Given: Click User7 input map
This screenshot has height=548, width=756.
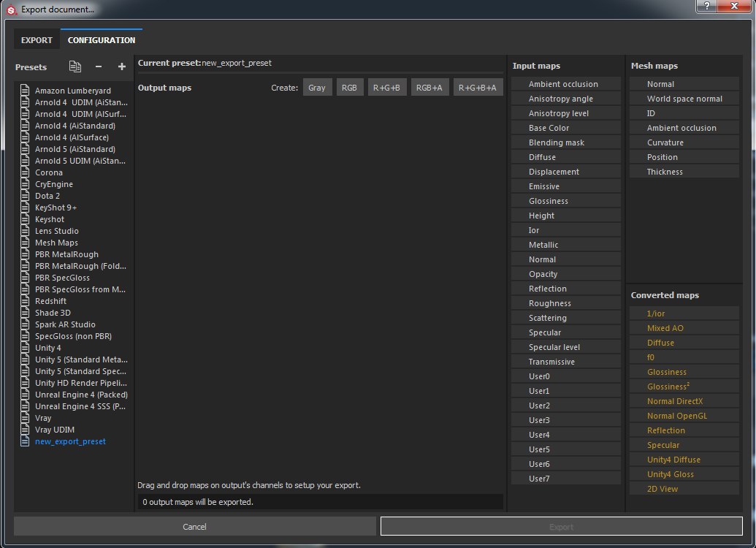Looking at the screenshot, I should (x=566, y=478).
